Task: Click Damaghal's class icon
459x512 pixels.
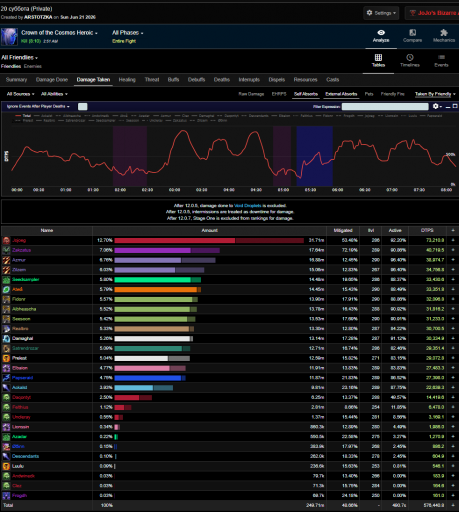Action: coord(6,339)
